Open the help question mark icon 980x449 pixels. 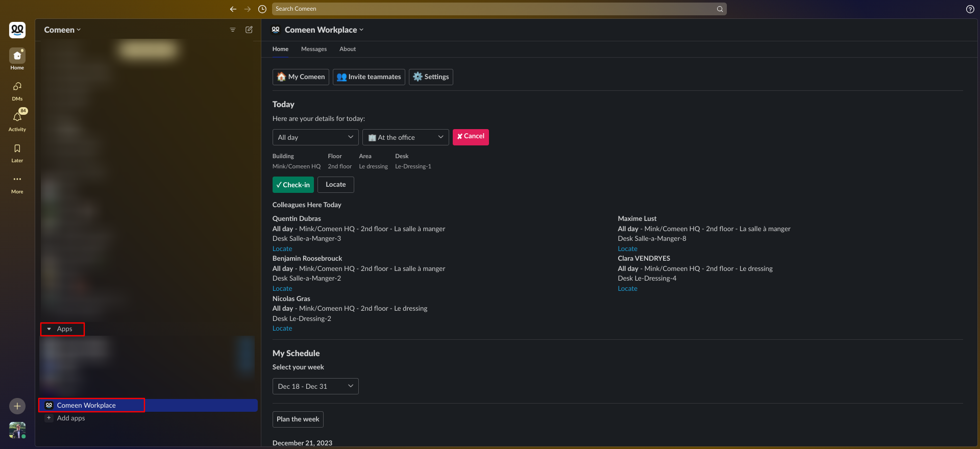970,9
